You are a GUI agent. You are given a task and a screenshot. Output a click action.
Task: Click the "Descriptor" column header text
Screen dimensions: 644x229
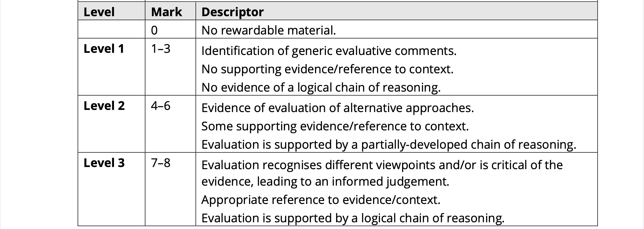232,12
